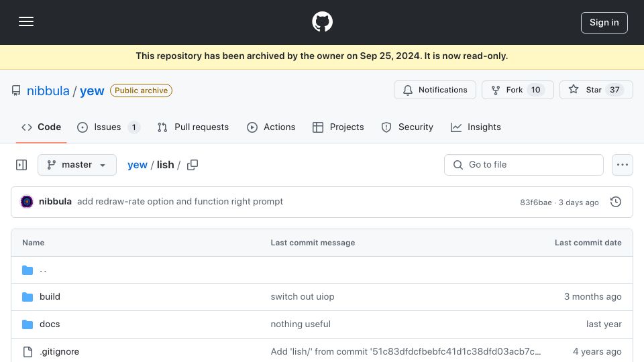Open the Actions tab
The image size is (644, 362).
(x=271, y=127)
